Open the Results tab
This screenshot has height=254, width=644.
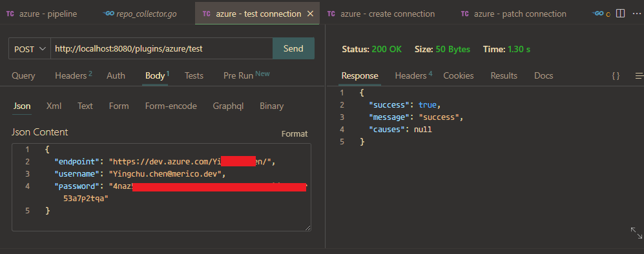pos(504,76)
